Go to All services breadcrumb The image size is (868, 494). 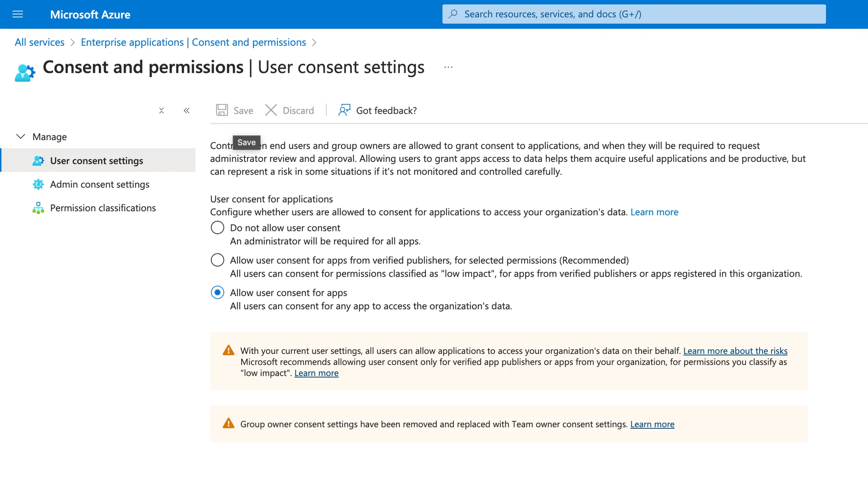(39, 42)
